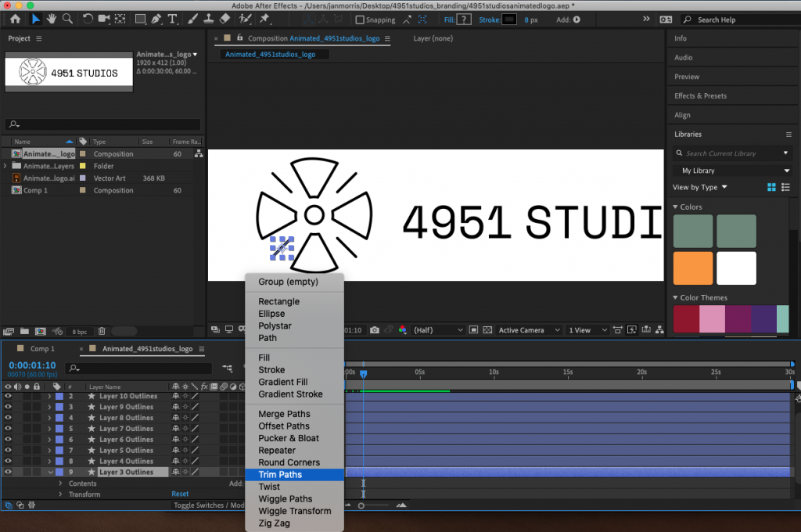Open the composition mini-flowchart icon in timeline
This screenshot has height=532, width=801.
[228, 368]
